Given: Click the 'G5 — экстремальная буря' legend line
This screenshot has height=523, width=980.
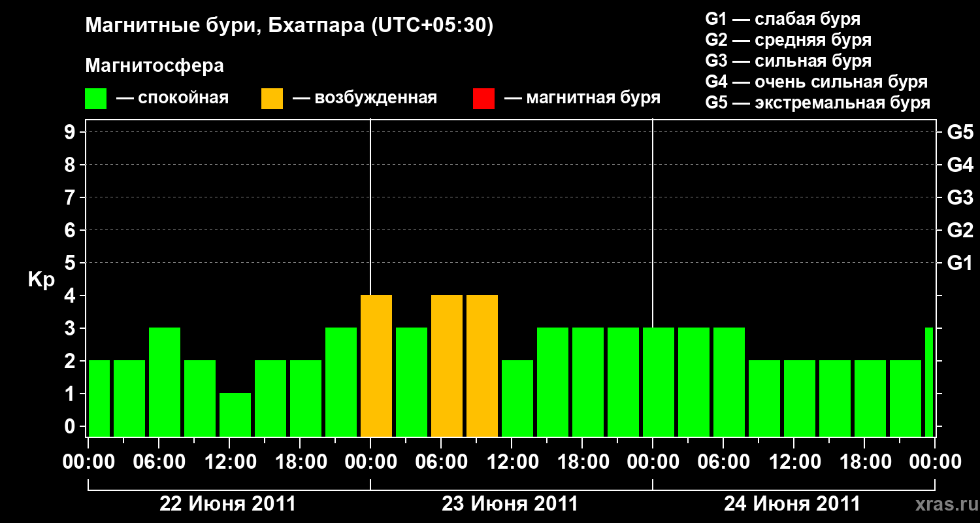Looking at the screenshot, I should click(x=818, y=103).
